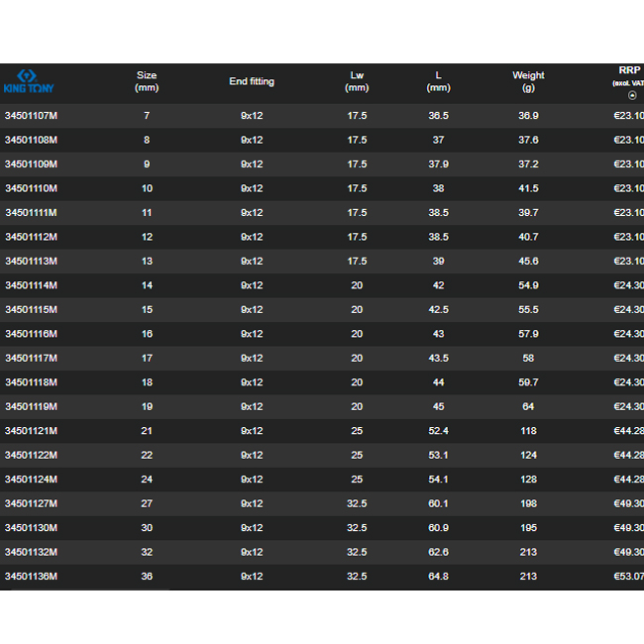Click L value 45 in 34501119M row
The height and width of the screenshot is (644, 644).
point(438,406)
